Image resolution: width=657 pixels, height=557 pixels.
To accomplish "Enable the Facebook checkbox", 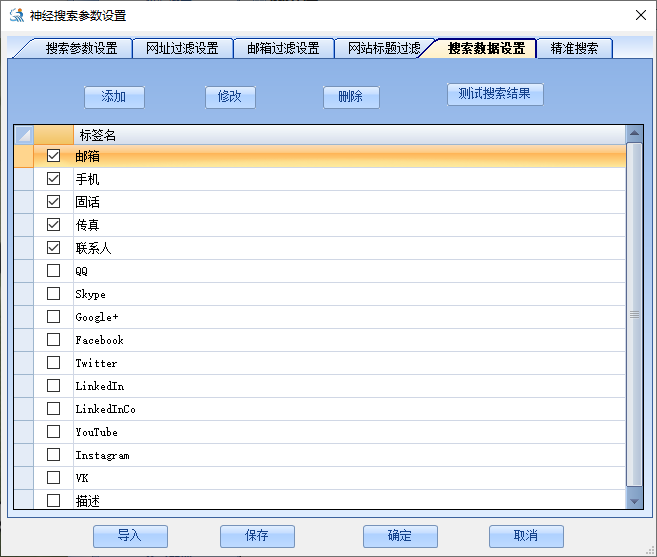I will tap(53, 340).
